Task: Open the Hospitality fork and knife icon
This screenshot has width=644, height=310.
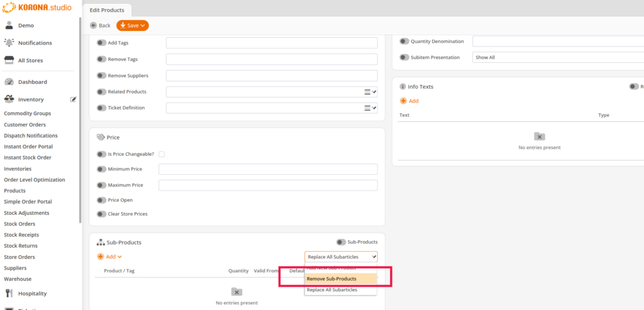Action: coord(9,293)
